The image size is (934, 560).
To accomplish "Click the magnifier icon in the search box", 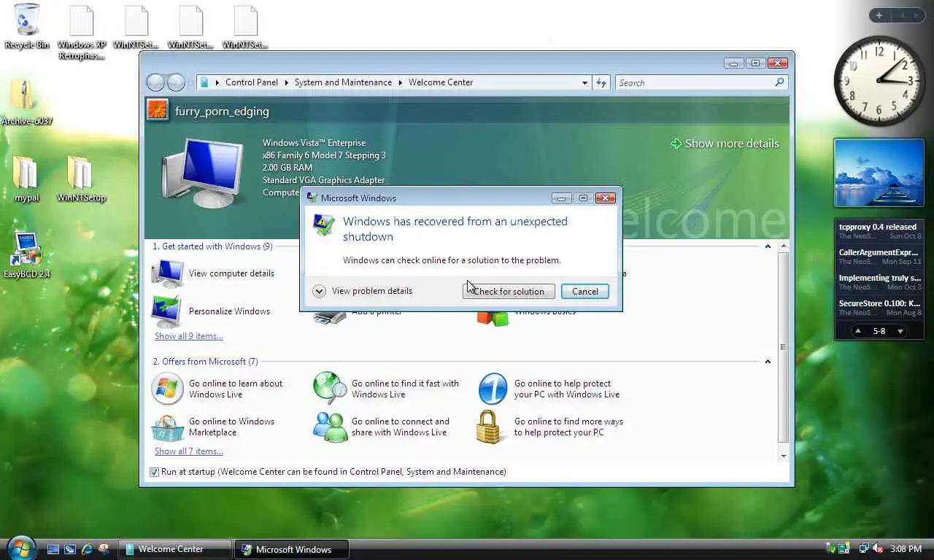I will pos(779,82).
